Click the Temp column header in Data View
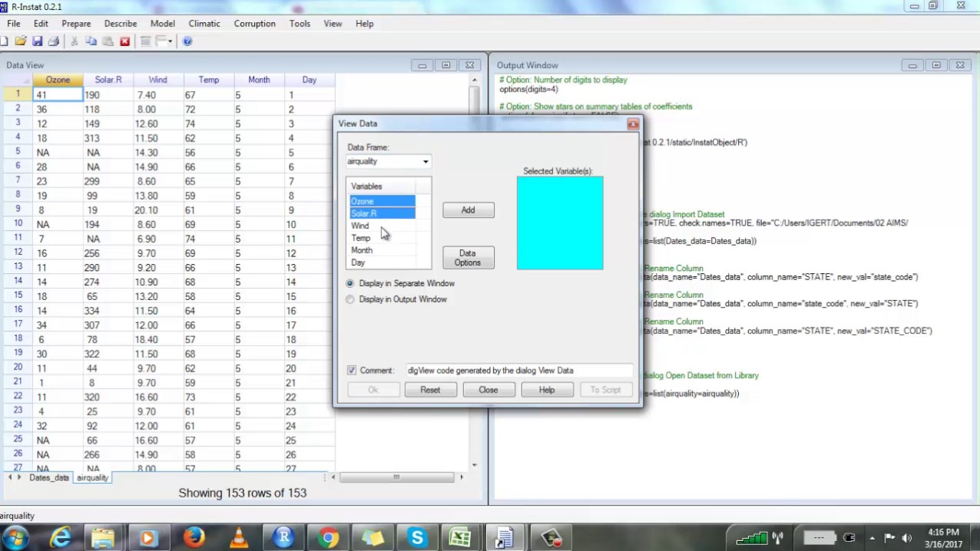The image size is (980, 551). [208, 80]
